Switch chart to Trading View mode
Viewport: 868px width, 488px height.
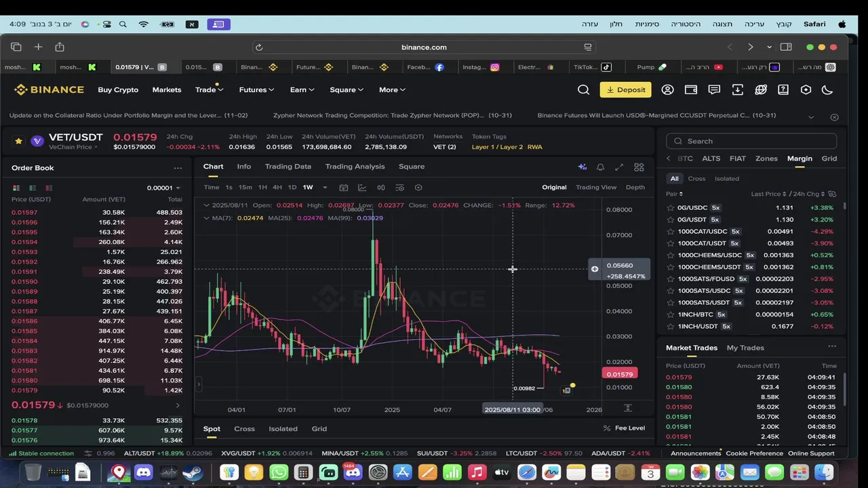click(x=596, y=188)
